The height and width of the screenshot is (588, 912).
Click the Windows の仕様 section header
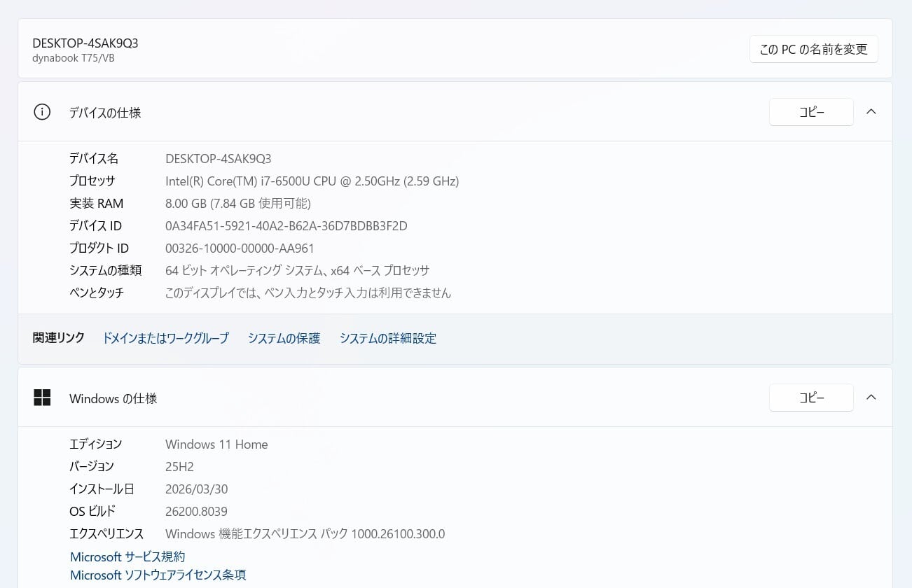tap(455, 398)
